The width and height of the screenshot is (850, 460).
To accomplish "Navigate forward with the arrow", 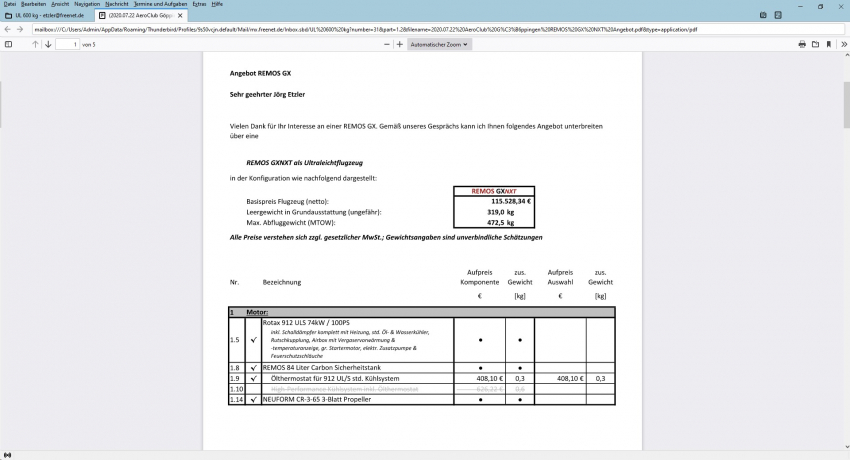I will [20, 29].
